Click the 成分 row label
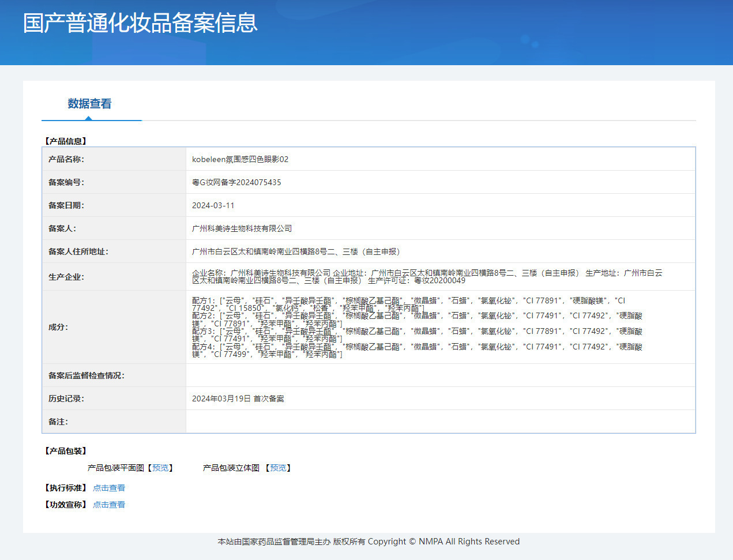 [x=58, y=327]
